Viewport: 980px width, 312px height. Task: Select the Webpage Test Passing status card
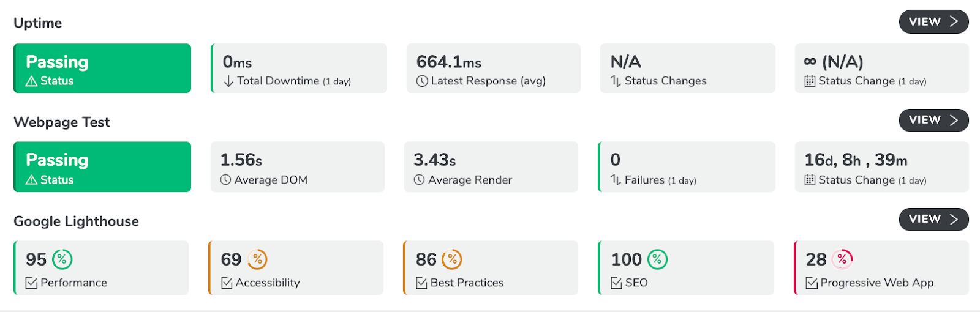[102, 167]
